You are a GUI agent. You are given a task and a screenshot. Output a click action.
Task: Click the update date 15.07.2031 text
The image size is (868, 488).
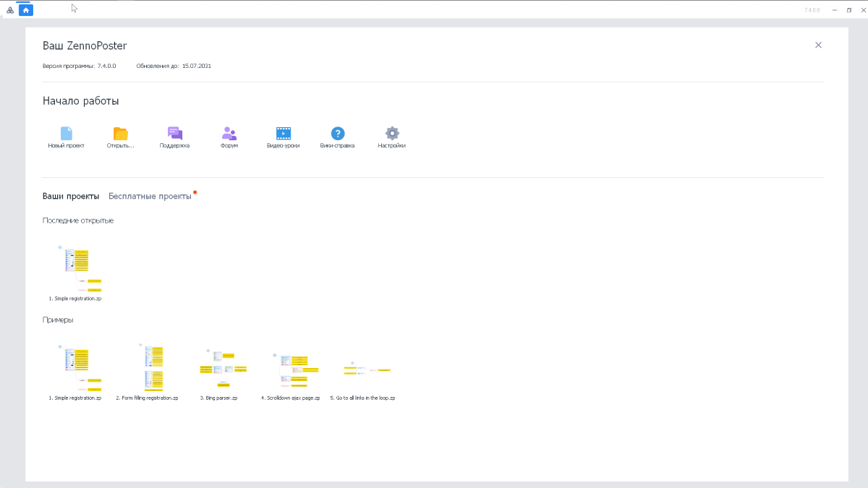point(197,66)
